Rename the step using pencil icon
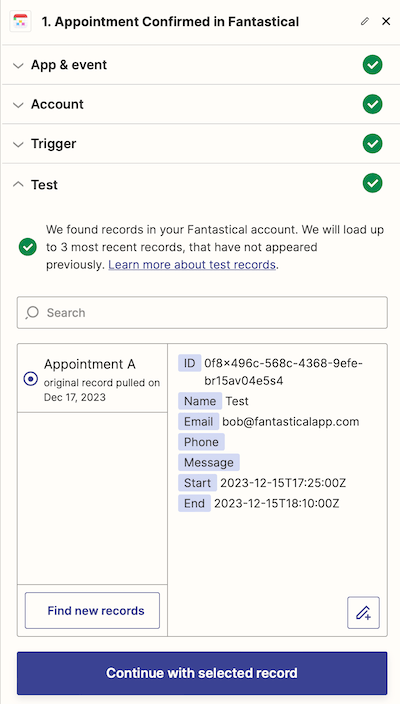 pyautogui.click(x=365, y=21)
